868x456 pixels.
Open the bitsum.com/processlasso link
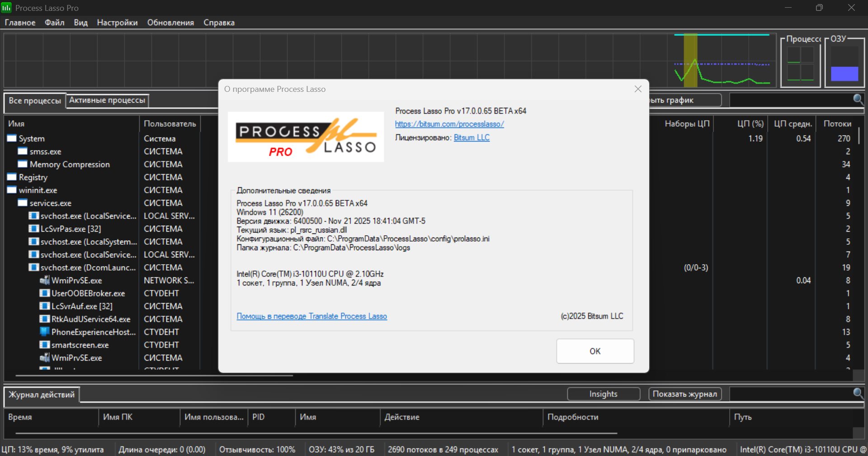click(449, 124)
